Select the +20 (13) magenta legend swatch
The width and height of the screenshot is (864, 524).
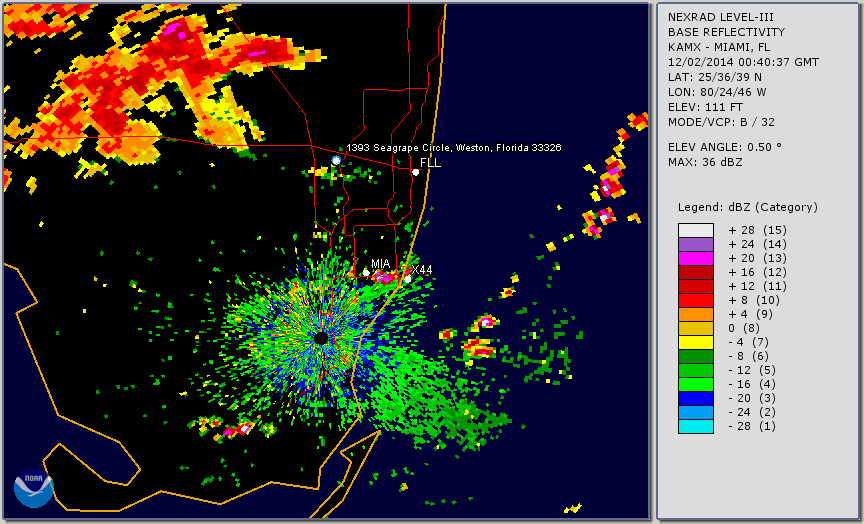point(696,258)
